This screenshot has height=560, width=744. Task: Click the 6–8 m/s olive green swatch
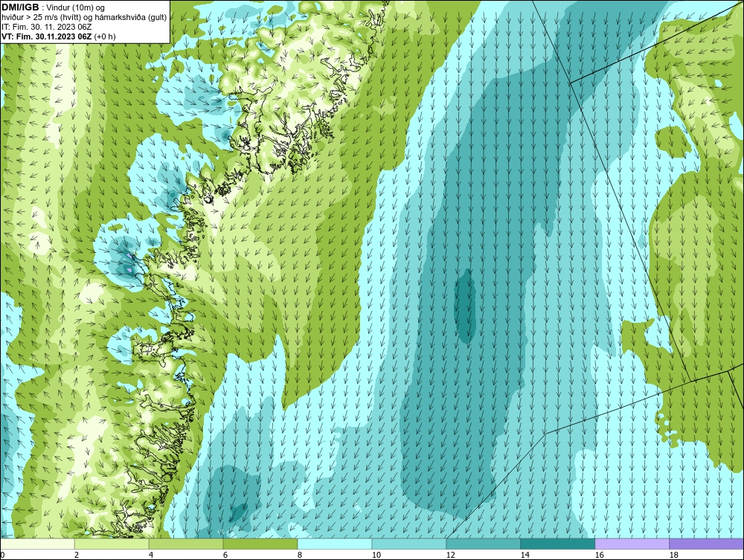click(260, 544)
